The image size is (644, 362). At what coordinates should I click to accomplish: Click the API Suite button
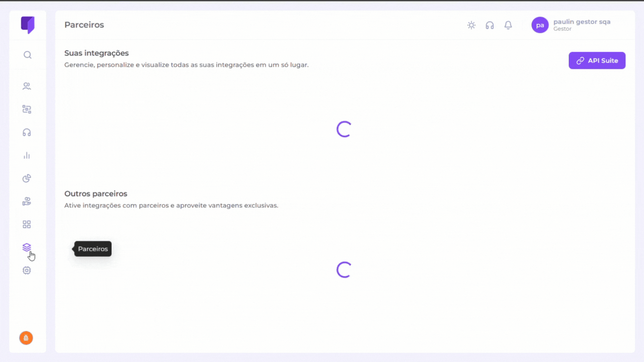(x=597, y=60)
